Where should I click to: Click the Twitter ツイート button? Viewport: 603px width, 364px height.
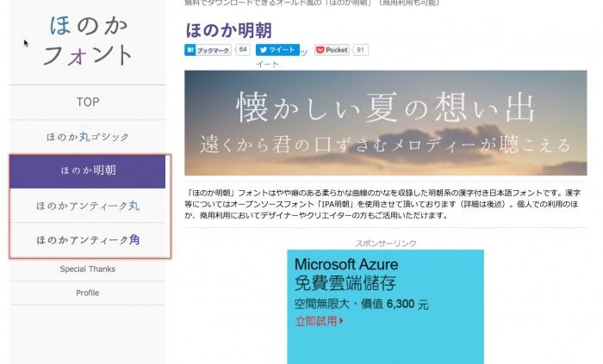[x=277, y=50]
